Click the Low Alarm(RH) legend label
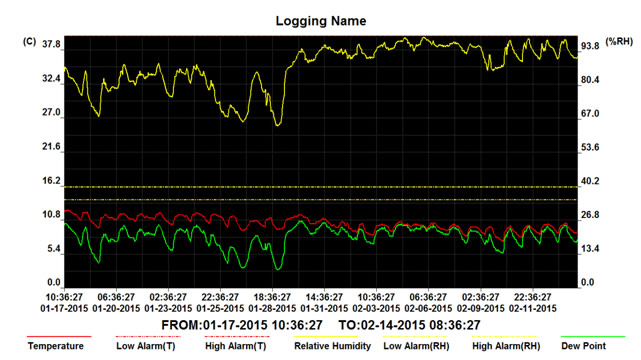 tap(416, 346)
